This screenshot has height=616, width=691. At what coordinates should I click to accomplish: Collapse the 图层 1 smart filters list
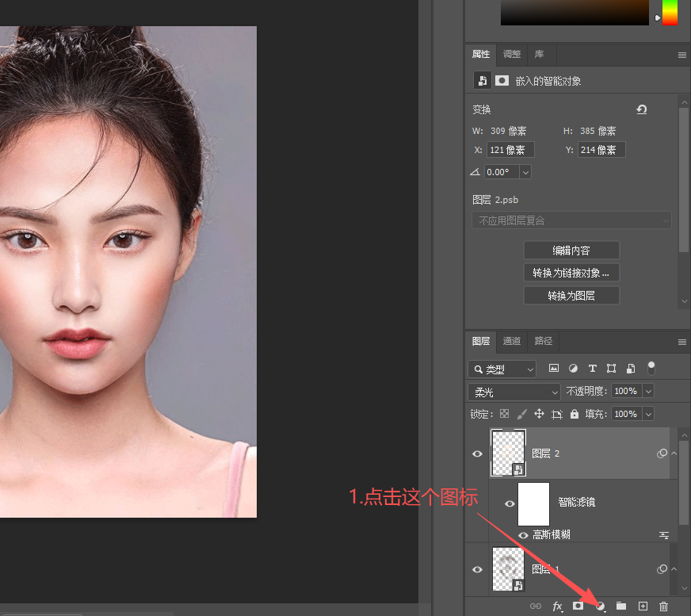pos(674,568)
